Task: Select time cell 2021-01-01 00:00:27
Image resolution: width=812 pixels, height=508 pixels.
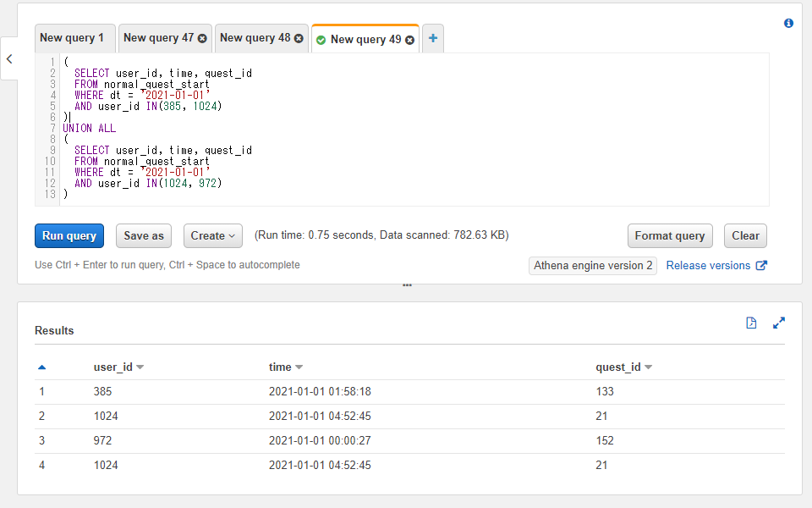Action: [x=320, y=440]
